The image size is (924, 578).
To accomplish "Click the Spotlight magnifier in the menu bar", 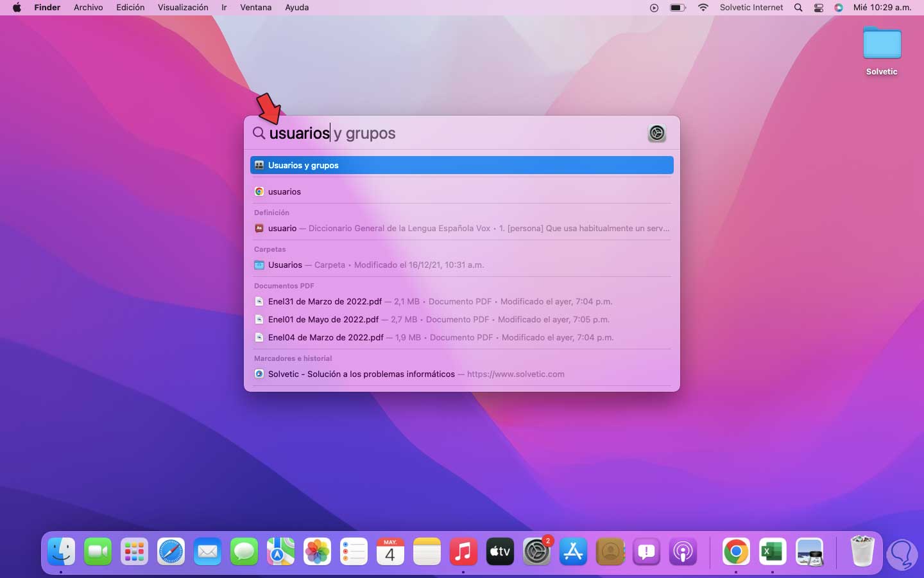I will coord(798,8).
